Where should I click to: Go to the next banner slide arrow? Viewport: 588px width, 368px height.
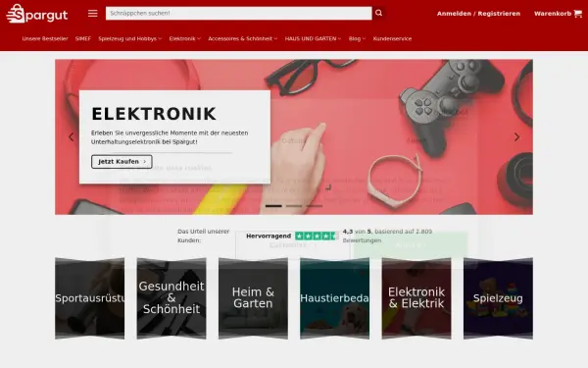516,137
